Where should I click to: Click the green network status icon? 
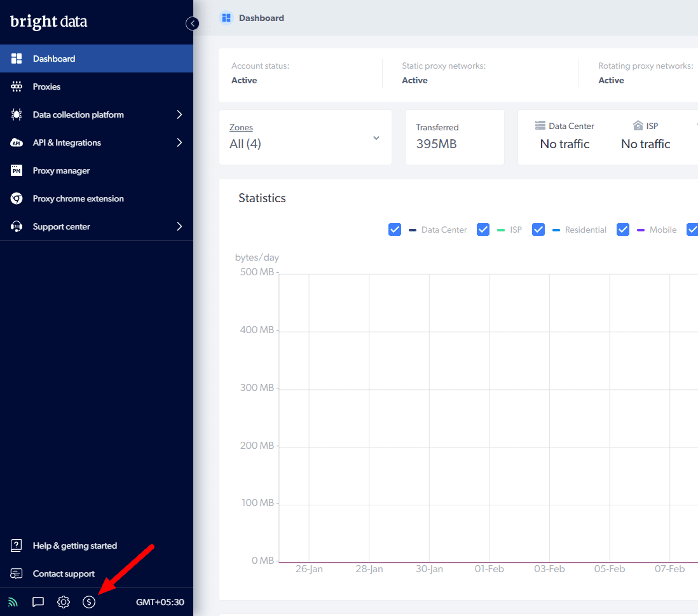[13, 602]
